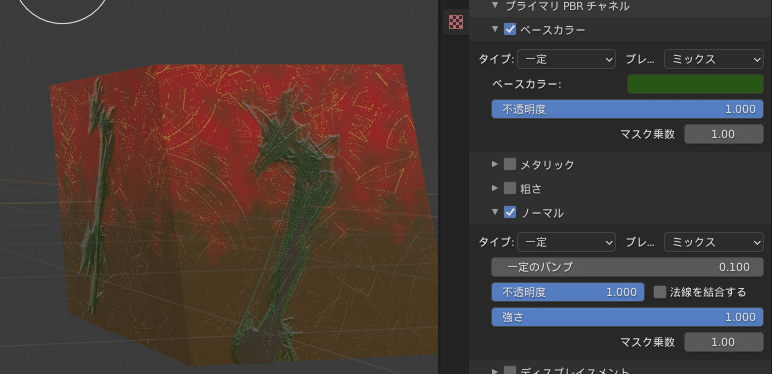Viewport: 772px width, 374px height.
Task: Disable the ノーマル channel checkbox
Action: click(x=510, y=212)
